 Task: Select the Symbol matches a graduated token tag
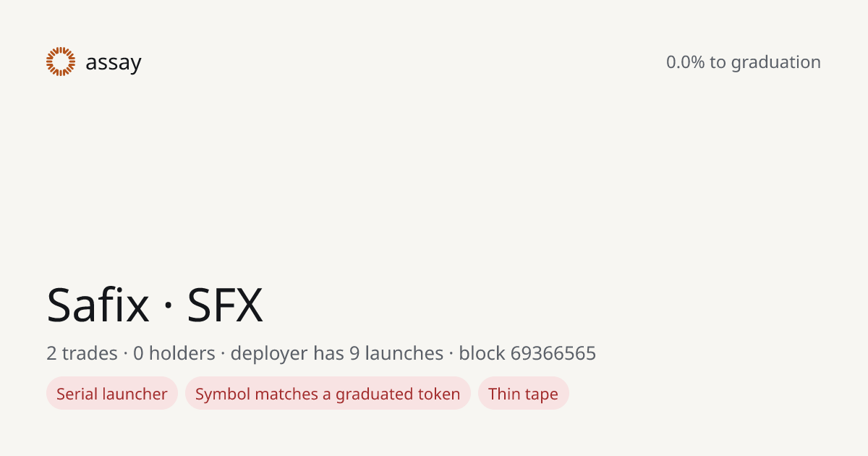(x=328, y=394)
